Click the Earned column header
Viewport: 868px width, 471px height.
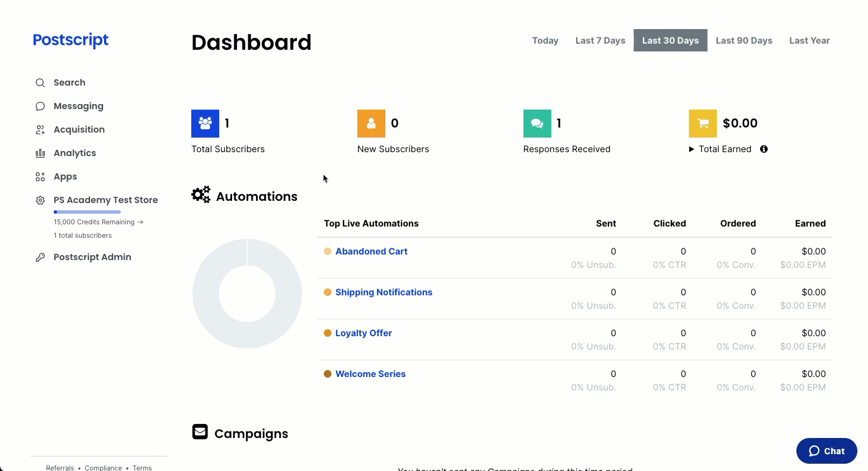(x=810, y=224)
